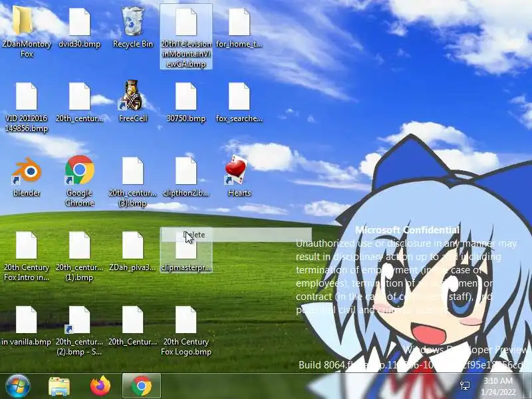
Task: Launch Firefox from the taskbar
Action: point(100,386)
